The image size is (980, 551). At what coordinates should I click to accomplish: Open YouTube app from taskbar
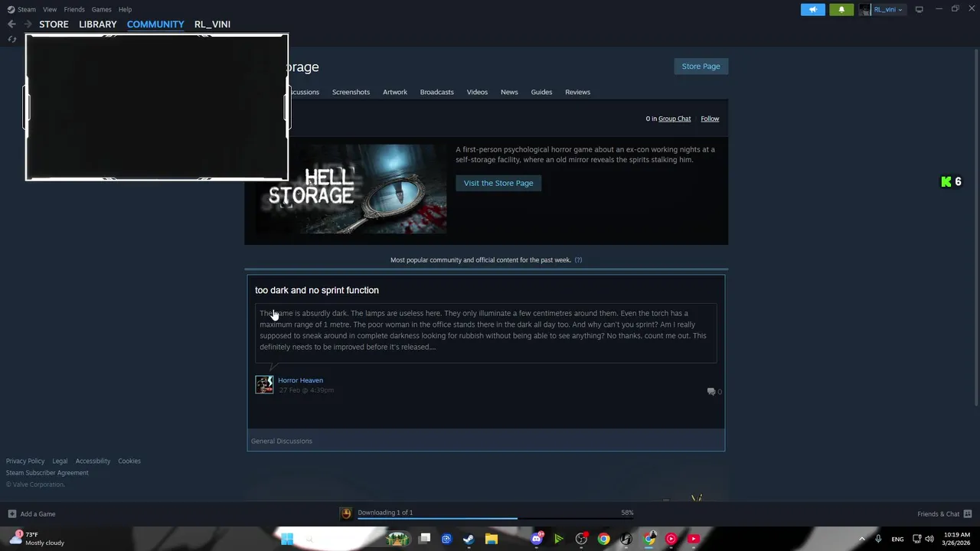(x=694, y=539)
